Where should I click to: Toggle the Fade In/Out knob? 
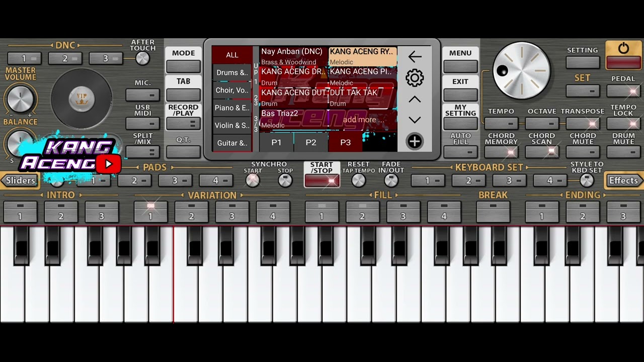[391, 180]
